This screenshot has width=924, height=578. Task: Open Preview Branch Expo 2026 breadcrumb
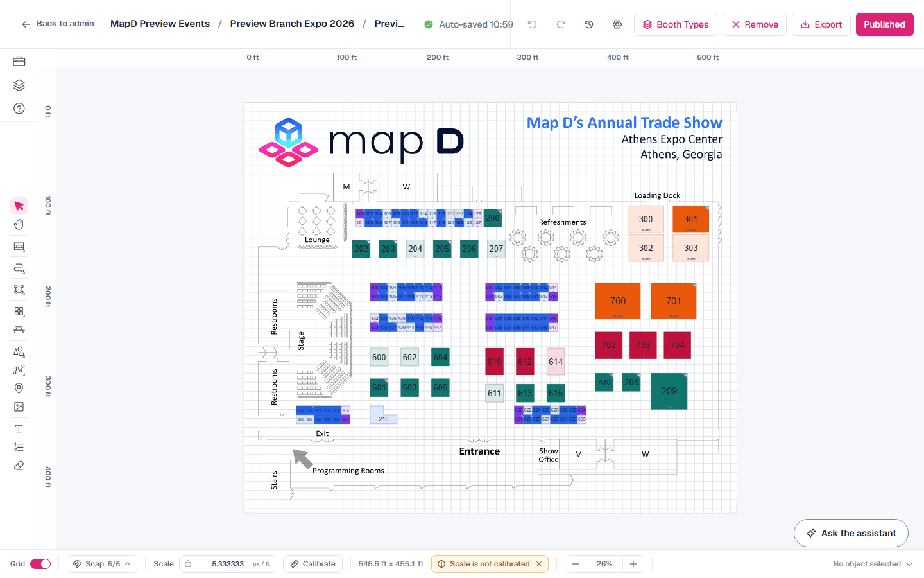point(292,24)
